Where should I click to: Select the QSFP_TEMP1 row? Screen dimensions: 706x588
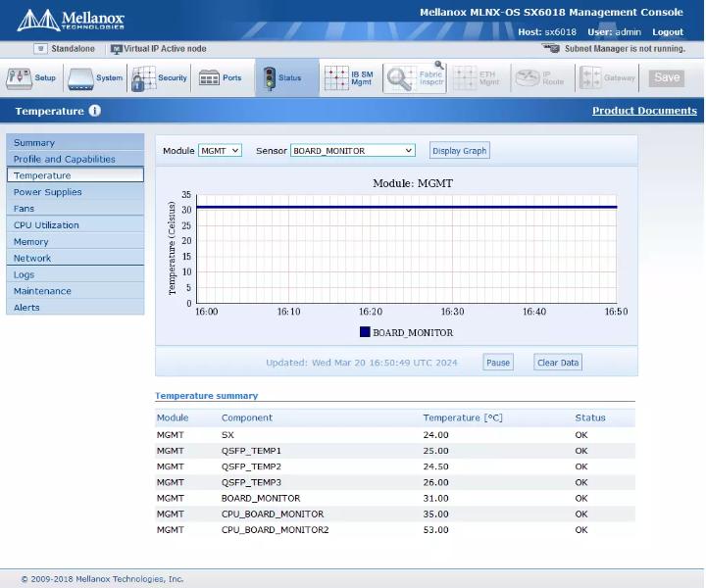[395, 451]
